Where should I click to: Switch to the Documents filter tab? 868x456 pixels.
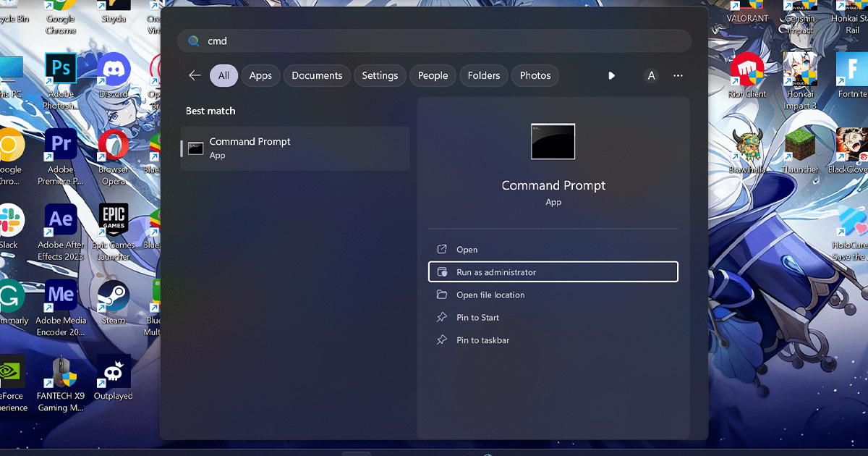[x=317, y=75]
